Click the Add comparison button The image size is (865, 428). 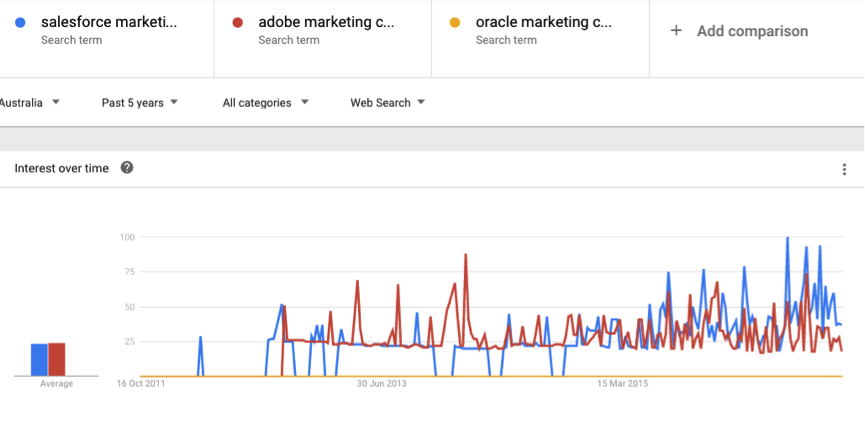(x=739, y=31)
